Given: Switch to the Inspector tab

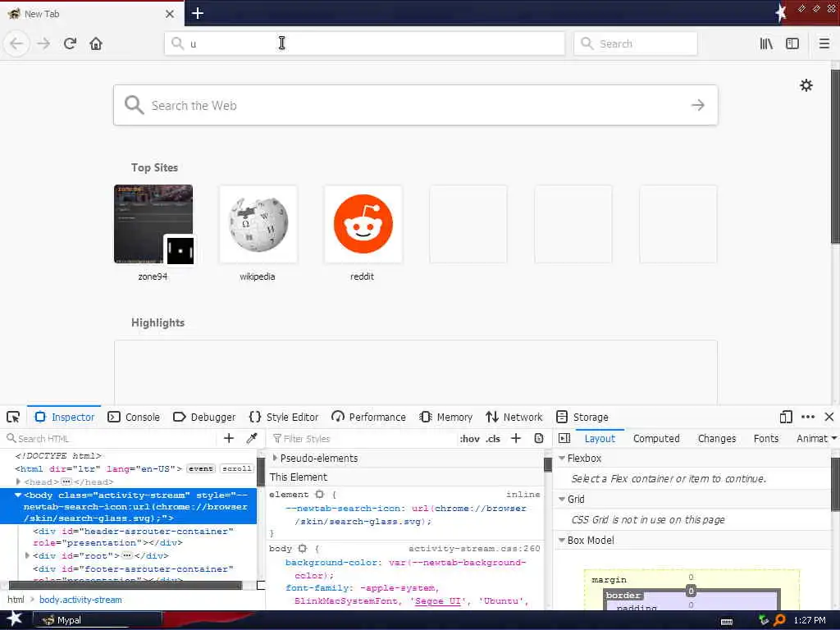Looking at the screenshot, I should (64, 417).
